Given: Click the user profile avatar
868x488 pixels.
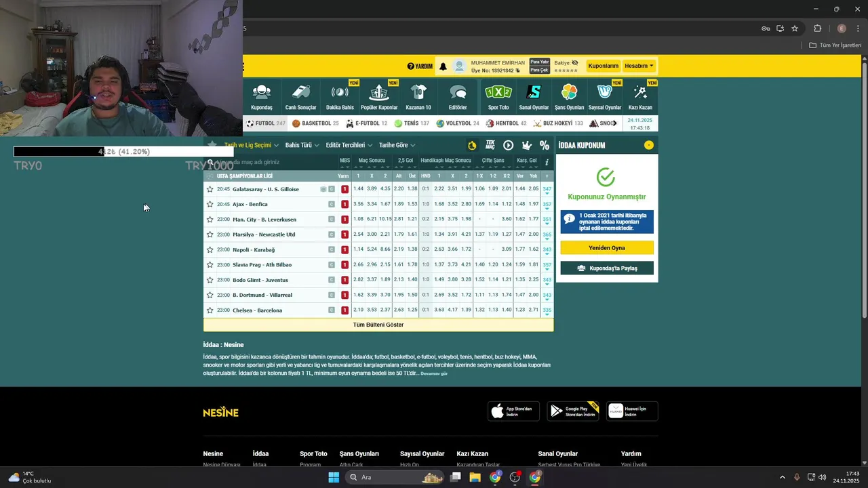Looking at the screenshot, I should pyautogui.click(x=460, y=66).
